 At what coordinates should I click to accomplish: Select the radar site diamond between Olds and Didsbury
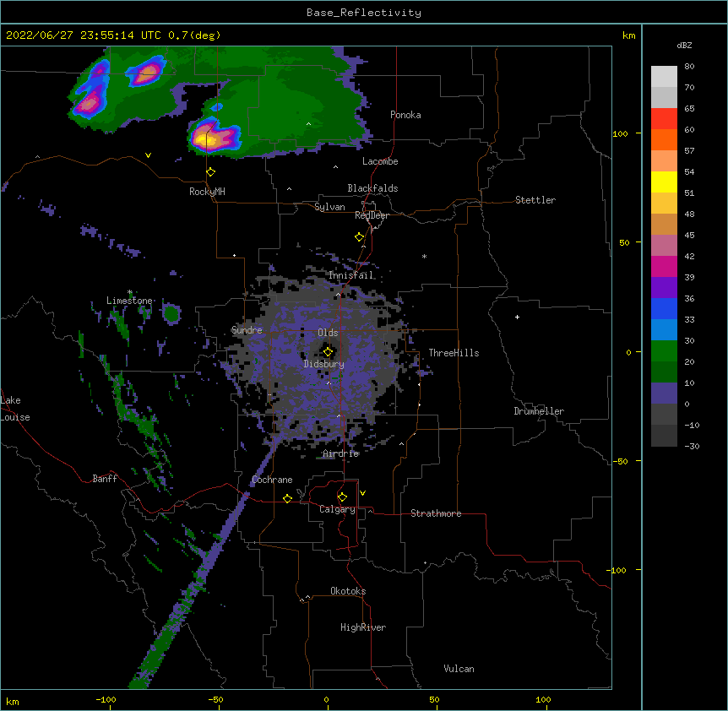point(329,352)
